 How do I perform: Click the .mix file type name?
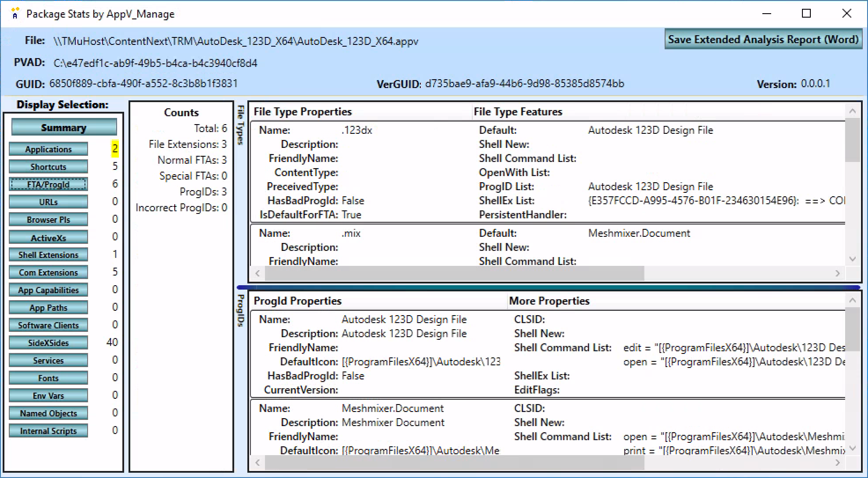pyautogui.click(x=351, y=233)
